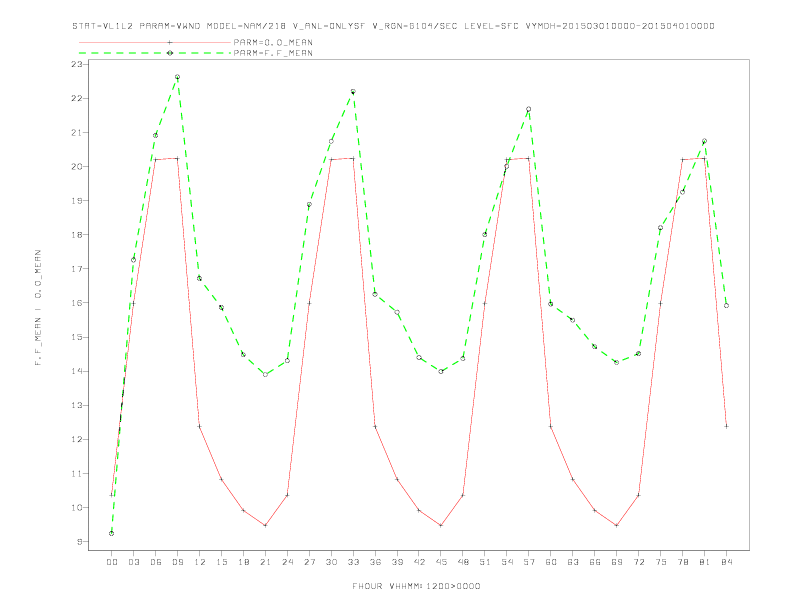This screenshot has width=792, height=612.
Task: Click y-axis tick label 11
Action: (x=76, y=473)
